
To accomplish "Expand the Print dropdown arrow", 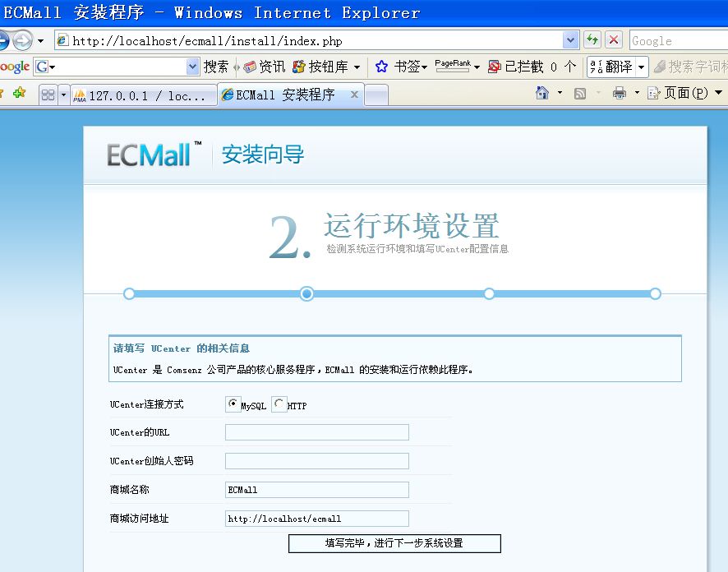I will (x=637, y=93).
